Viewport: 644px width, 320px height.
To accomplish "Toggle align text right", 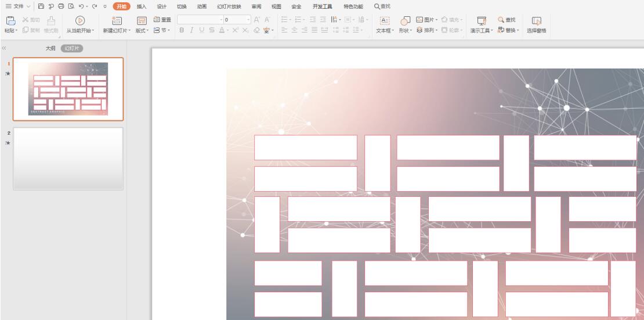I will (x=305, y=30).
